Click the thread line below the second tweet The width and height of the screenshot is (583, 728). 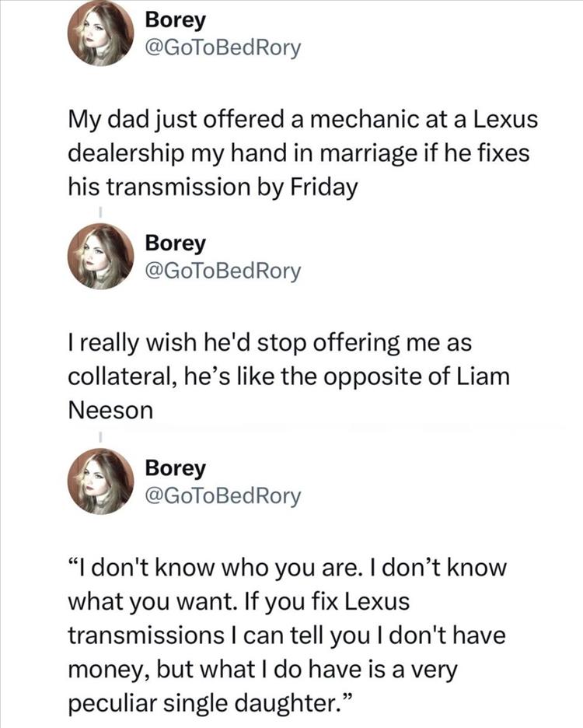[x=99, y=434]
